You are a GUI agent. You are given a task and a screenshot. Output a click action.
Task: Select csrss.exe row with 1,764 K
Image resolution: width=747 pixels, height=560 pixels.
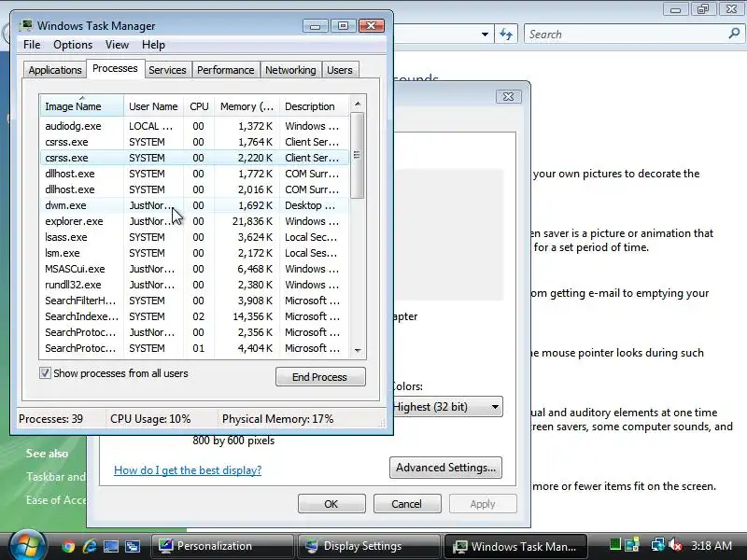click(194, 142)
